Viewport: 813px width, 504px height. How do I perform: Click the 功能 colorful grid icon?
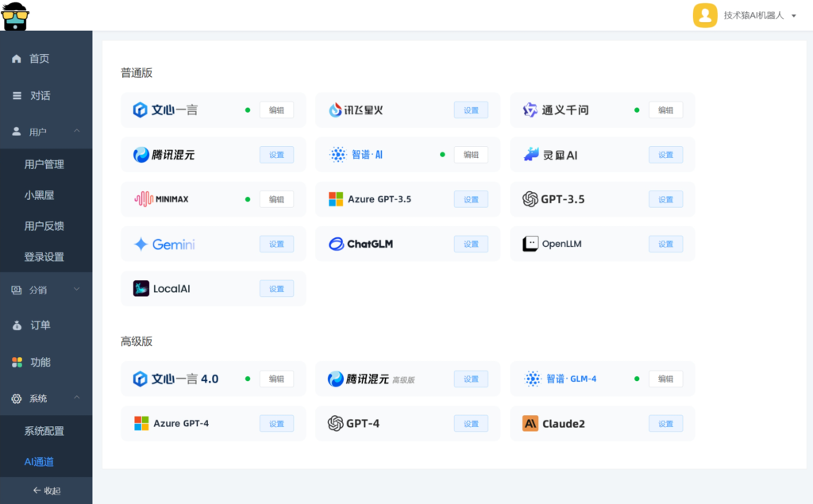click(17, 362)
